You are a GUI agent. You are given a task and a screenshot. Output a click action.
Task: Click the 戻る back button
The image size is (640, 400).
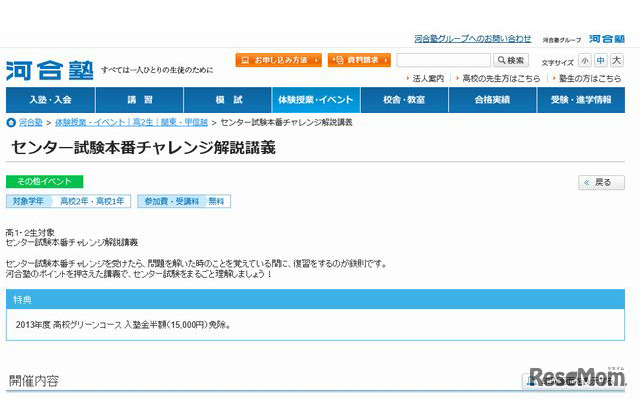[601, 182]
